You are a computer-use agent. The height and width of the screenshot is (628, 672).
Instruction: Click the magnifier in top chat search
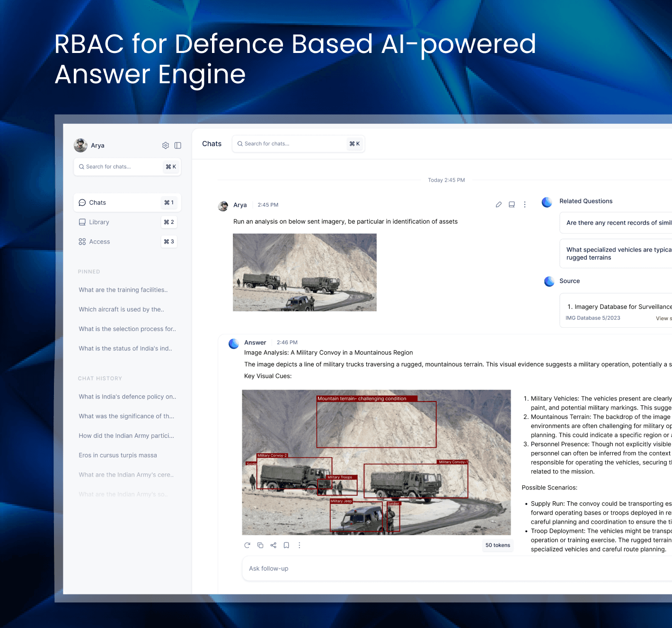(x=240, y=144)
